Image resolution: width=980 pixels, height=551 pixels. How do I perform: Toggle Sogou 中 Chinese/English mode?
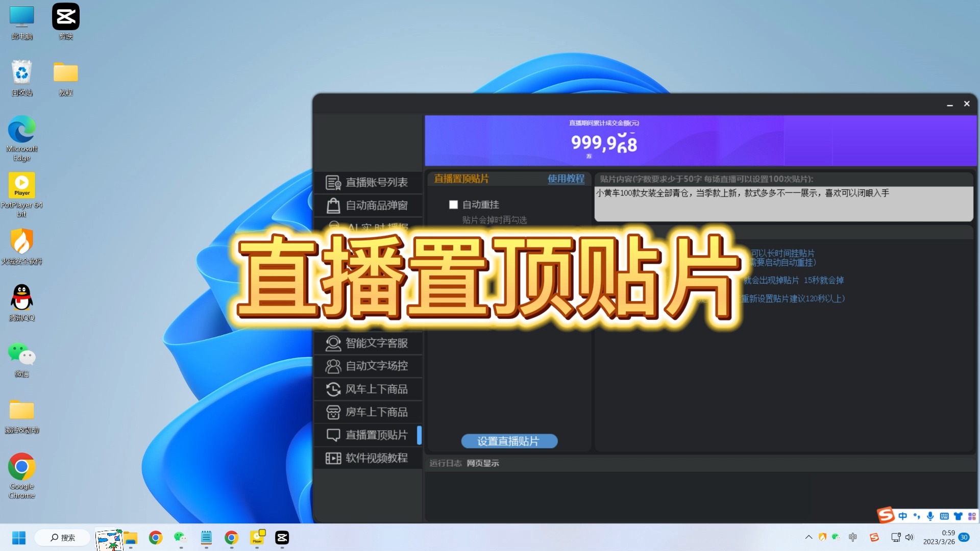coord(902,516)
